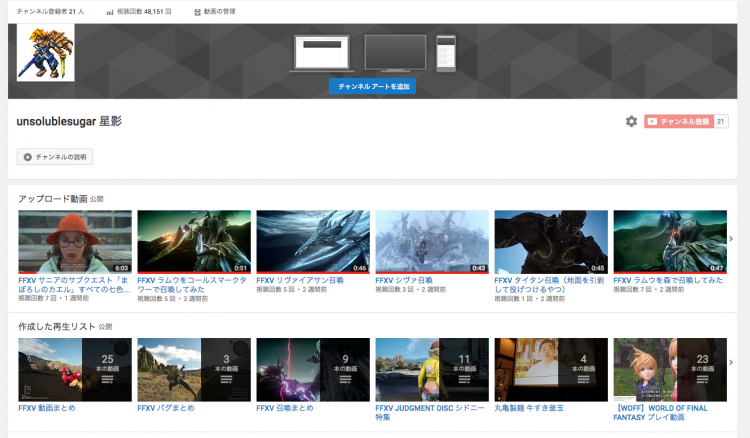
Task: Click subscriber count badge 21
Action: 721,121
